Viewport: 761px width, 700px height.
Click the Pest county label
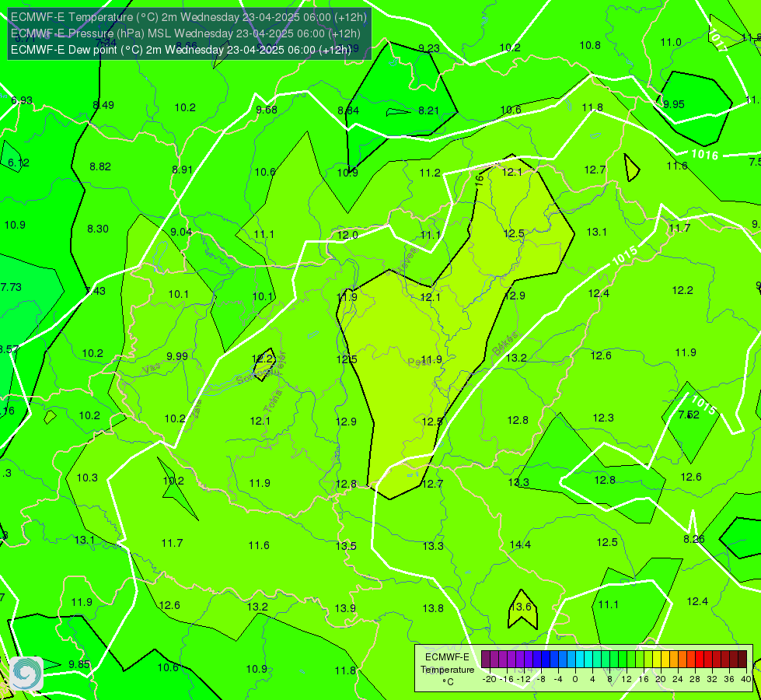coord(418,362)
